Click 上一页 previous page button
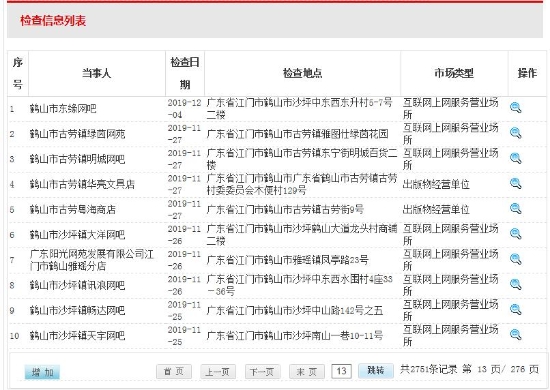 point(218,371)
